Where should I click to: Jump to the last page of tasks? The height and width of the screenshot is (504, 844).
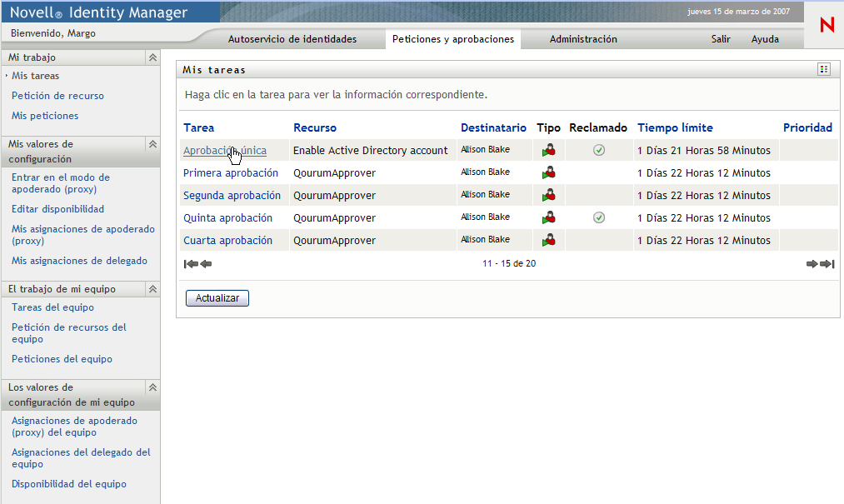pyautogui.click(x=827, y=263)
